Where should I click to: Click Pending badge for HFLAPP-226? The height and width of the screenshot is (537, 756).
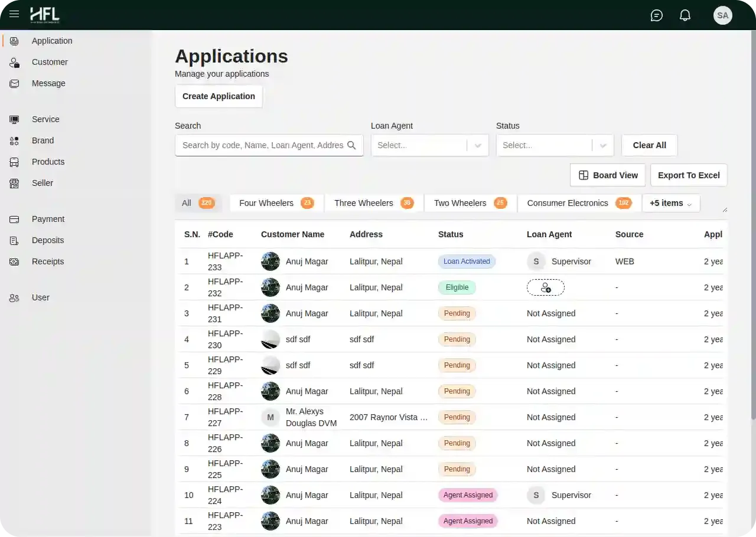(457, 443)
